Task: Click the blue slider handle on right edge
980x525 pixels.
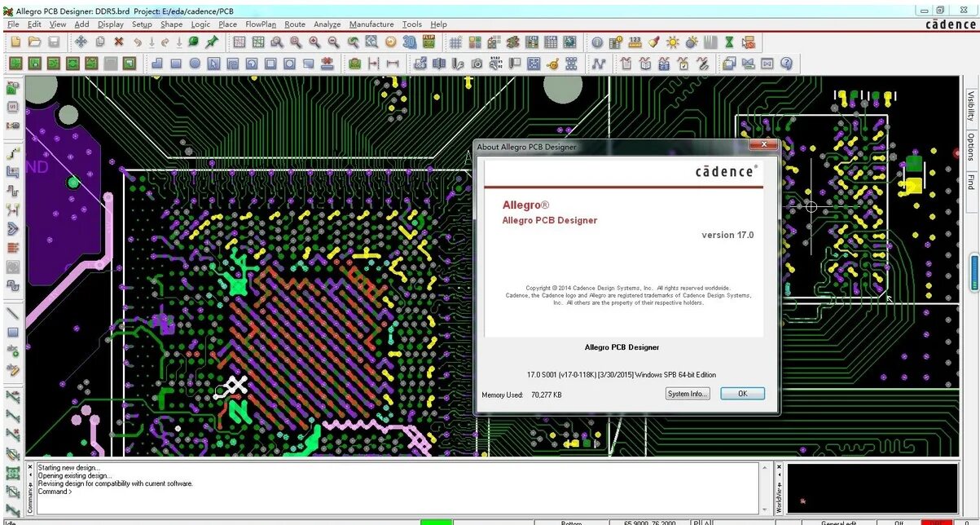Action: click(973, 273)
